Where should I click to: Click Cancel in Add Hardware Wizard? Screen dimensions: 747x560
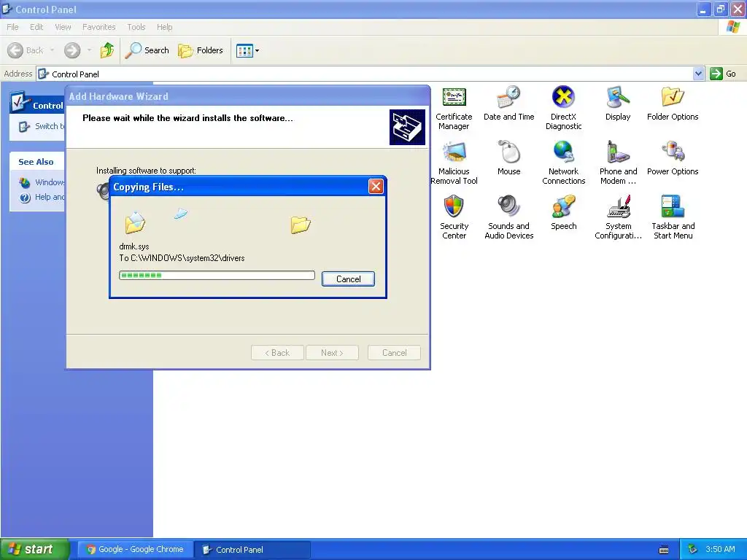pos(395,353)
